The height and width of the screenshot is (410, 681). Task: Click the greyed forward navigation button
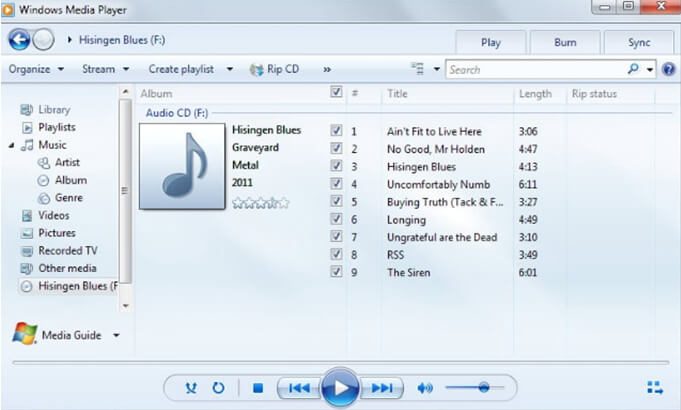pos(43,40)
